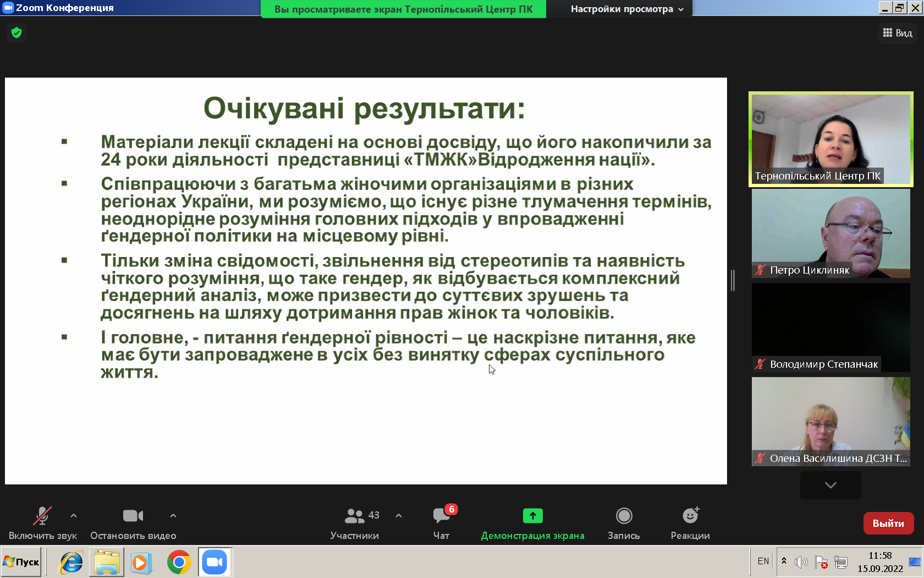The image size is (924, 578).
Task: Start recording with the Запись button
Action: click(x=624, y=523)
